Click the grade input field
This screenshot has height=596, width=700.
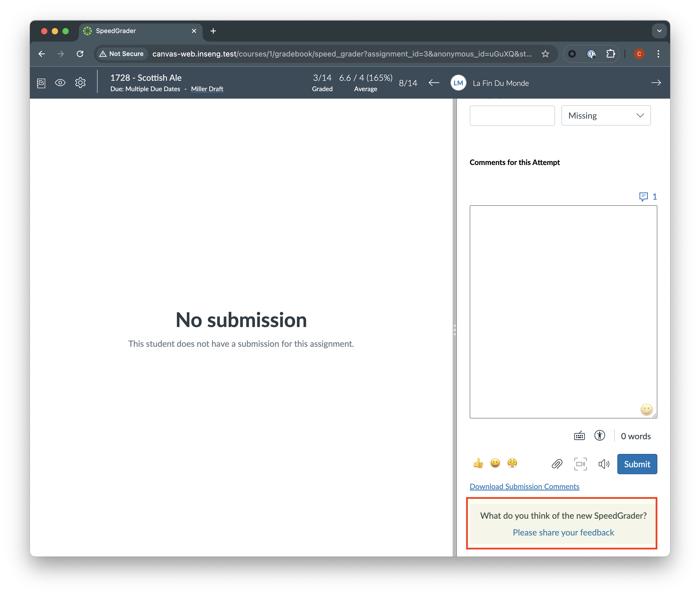tap(512, 116)
